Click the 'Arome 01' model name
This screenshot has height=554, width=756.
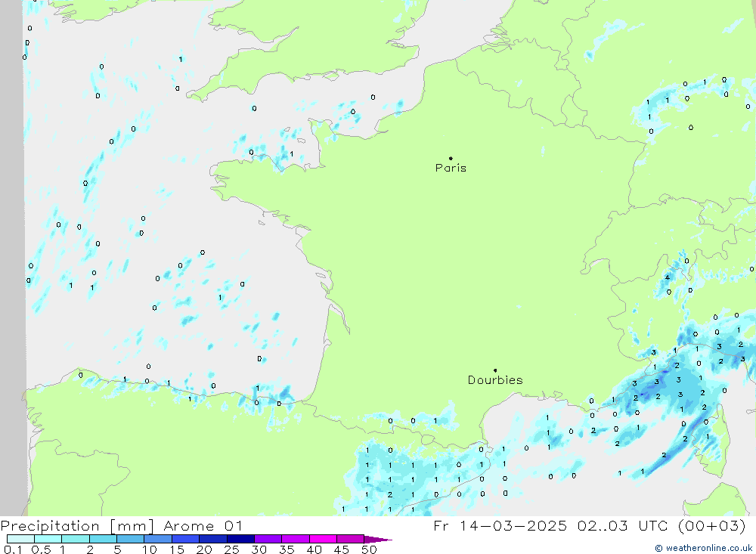[203, 526]
